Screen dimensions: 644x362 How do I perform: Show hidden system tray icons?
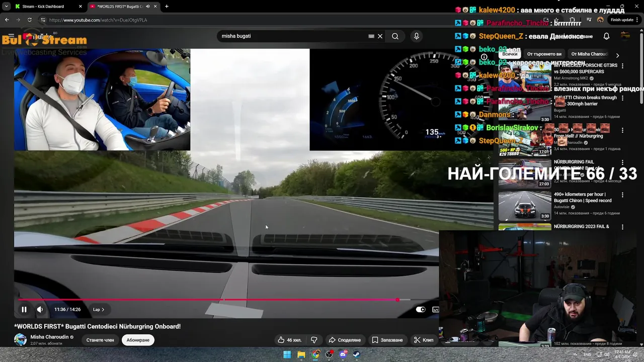coord(575,354)
